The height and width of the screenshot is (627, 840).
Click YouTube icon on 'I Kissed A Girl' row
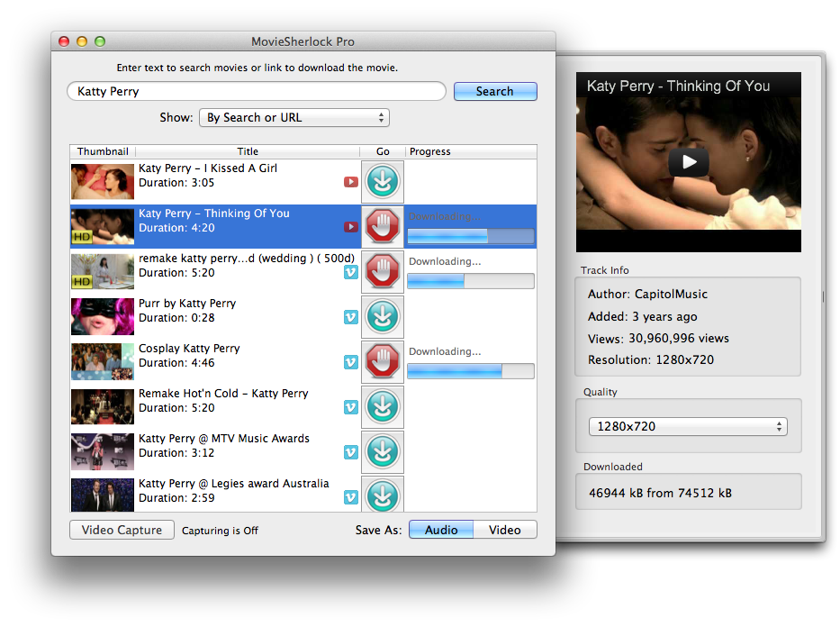351,182
